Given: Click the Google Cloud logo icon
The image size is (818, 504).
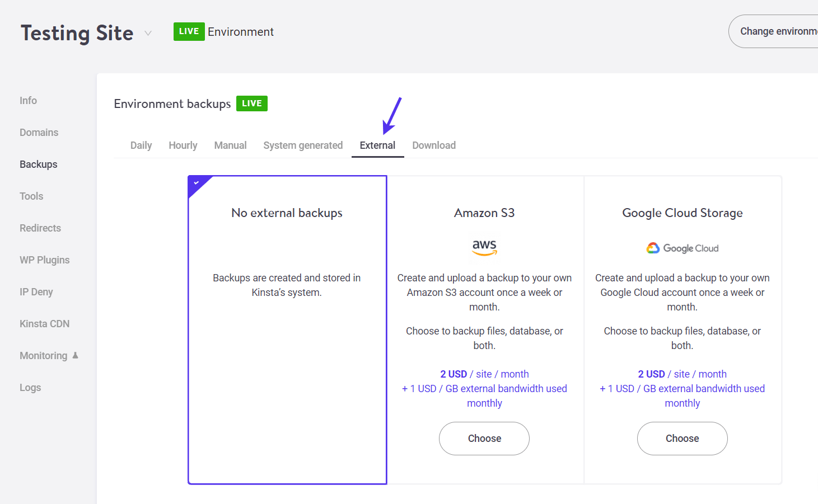Looking at the screenshot, I should pyautogui.click(x=652, y=248).
